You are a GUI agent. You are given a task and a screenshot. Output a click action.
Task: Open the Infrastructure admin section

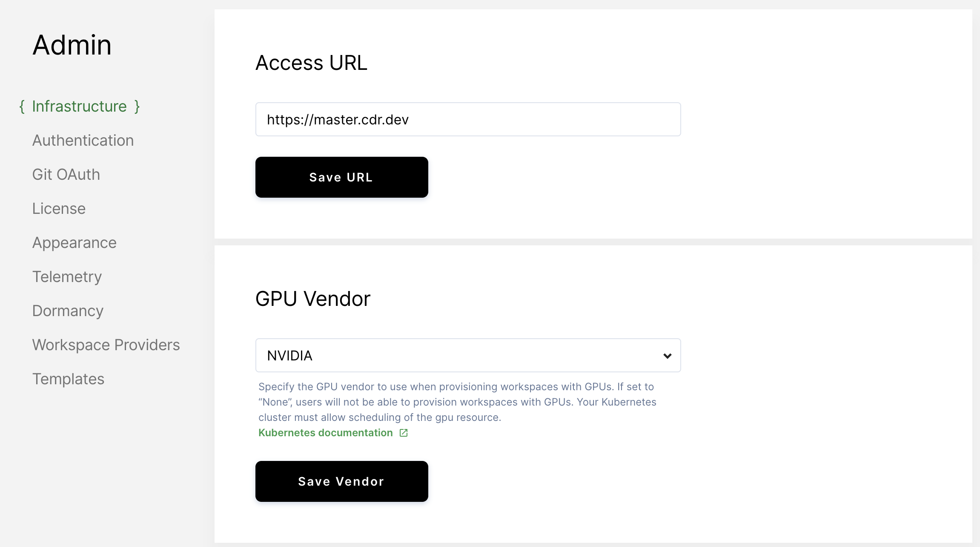point(80,107)
